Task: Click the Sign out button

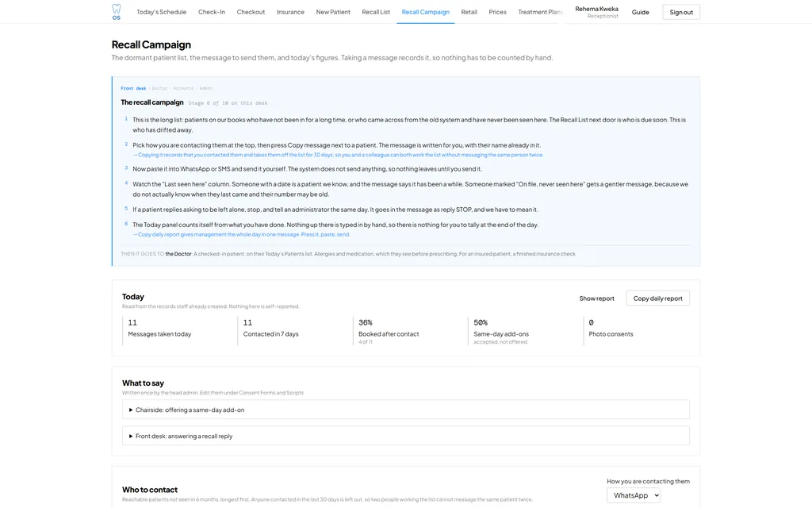Action: coord(681,12)
